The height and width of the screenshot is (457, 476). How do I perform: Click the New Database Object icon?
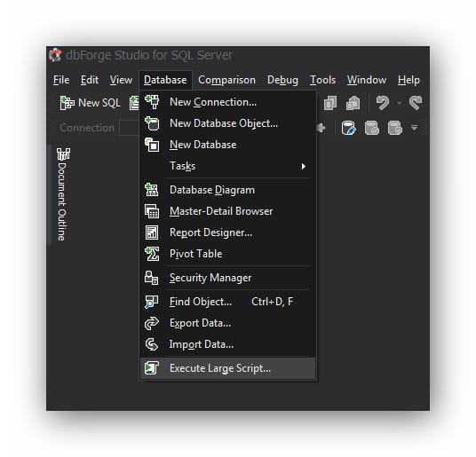click(152, 123)
